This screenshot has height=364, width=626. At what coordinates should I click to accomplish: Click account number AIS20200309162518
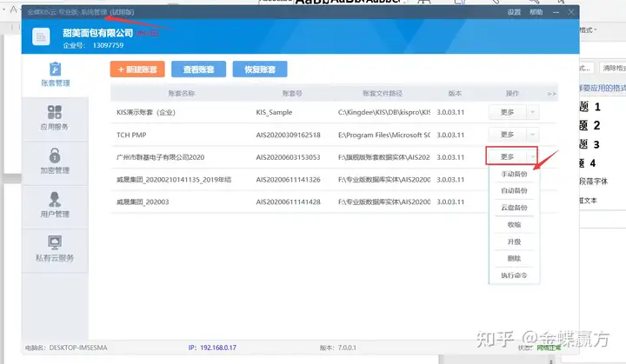click(x=289, y=135)
